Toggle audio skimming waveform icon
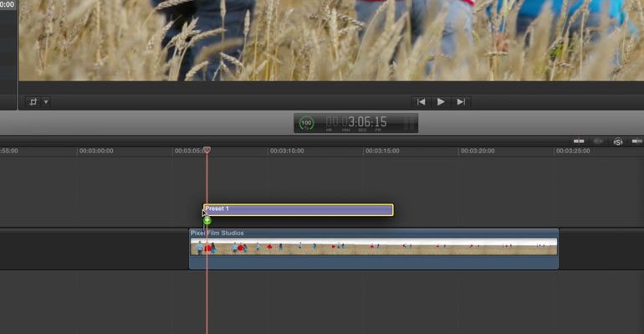This screenshot has width=644, height=334. tap(598, 141)
